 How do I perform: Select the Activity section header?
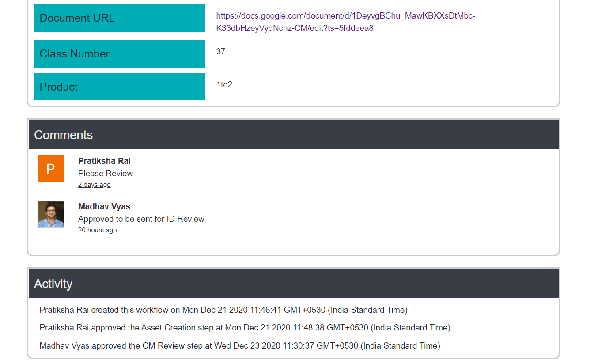click(53, 284)
